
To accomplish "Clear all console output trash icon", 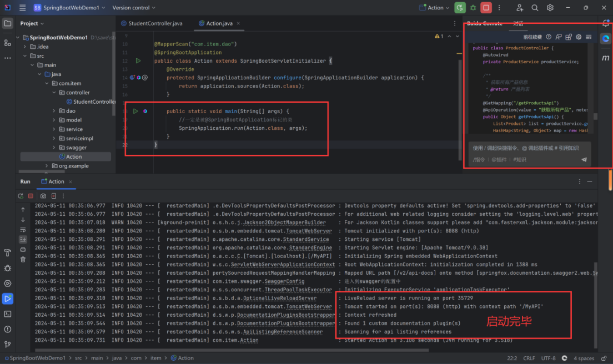I will [23, 259].
